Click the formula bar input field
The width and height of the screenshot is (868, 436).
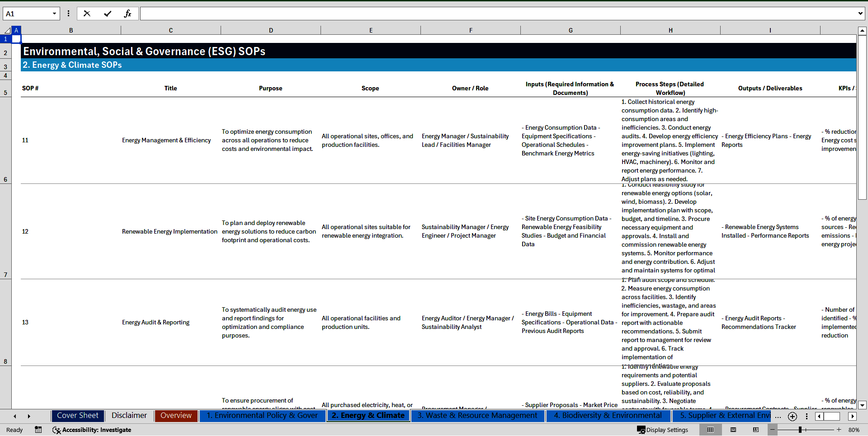pyautogui.click(x=497, y=14)
